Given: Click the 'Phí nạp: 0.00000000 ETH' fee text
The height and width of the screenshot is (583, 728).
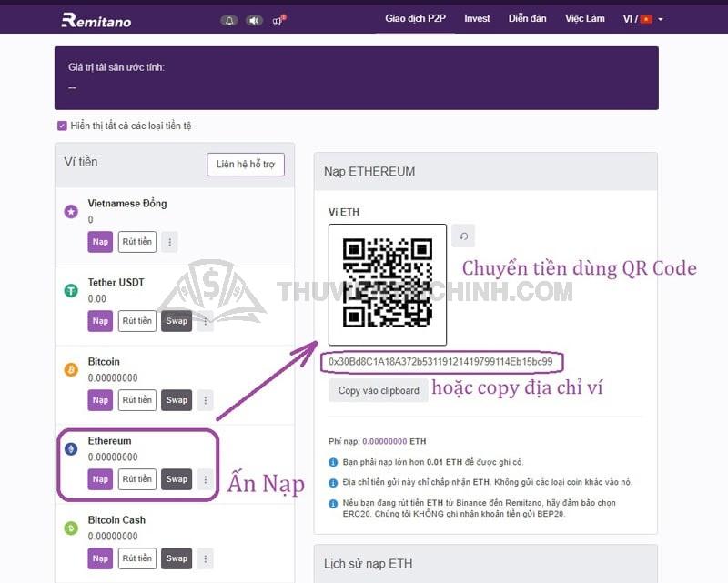Looking at the screenshot, I should (377, 441).
